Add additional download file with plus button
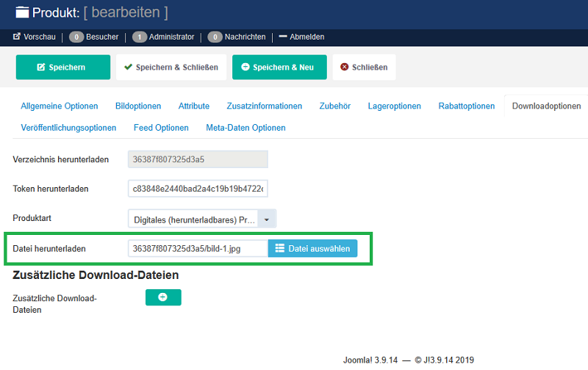 tap(163, 297)
